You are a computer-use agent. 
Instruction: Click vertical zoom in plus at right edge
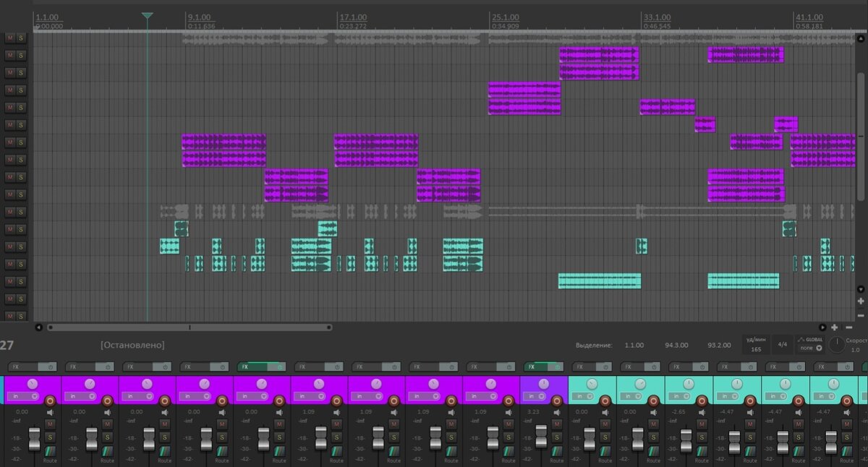(x=861, y=301)
